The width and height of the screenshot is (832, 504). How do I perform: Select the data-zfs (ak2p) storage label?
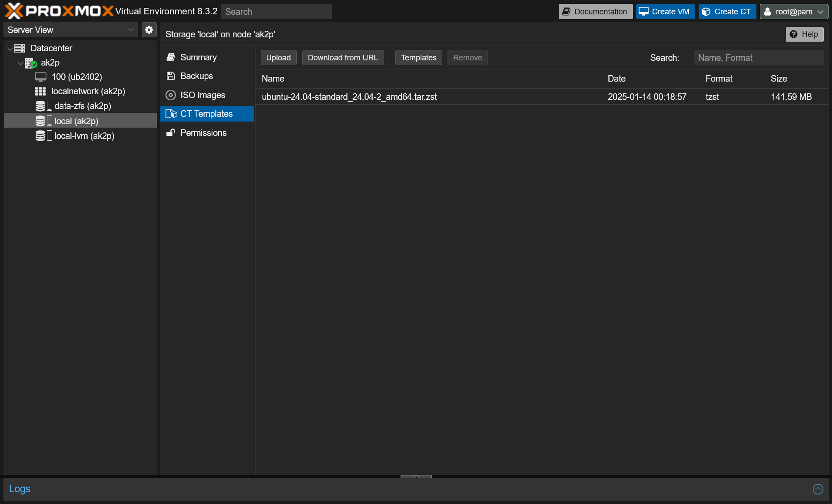coord(83,106)
